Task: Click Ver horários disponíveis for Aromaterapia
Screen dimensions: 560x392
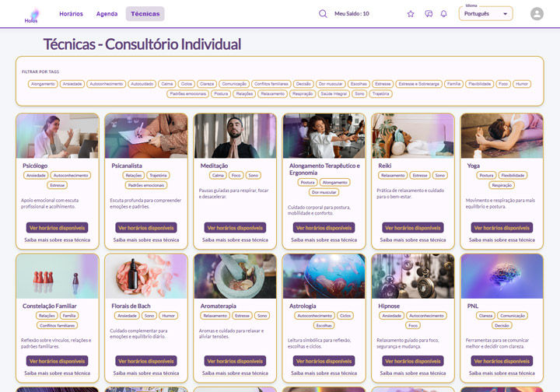Action: [235, 361]
